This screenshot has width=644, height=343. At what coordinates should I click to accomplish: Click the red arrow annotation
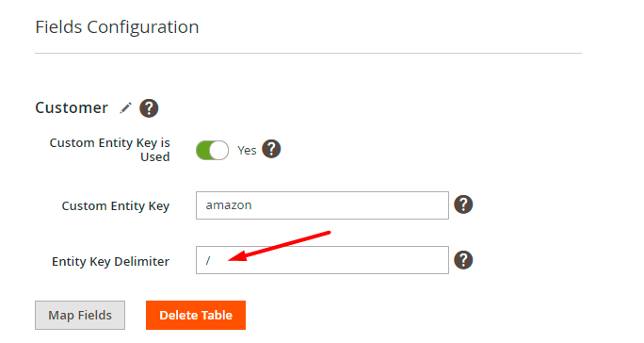coord(280,246)
